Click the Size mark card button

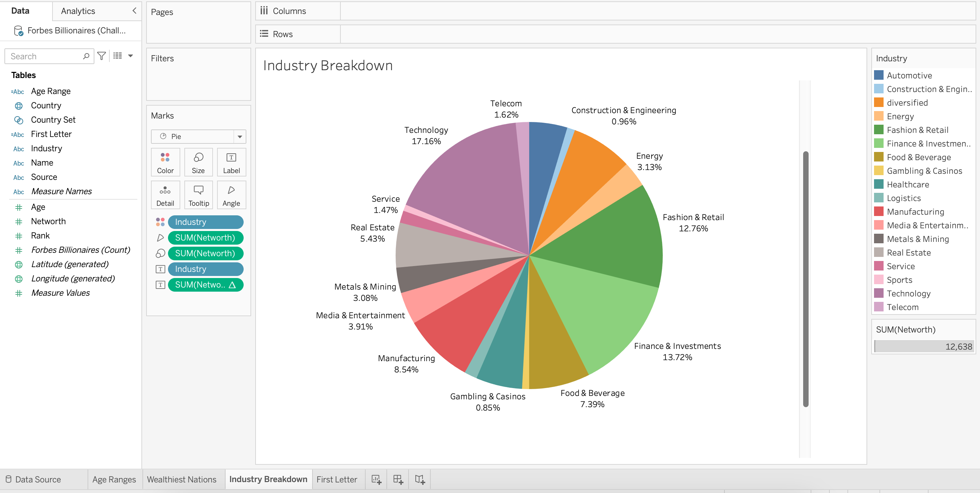click(x=198, y=163)
